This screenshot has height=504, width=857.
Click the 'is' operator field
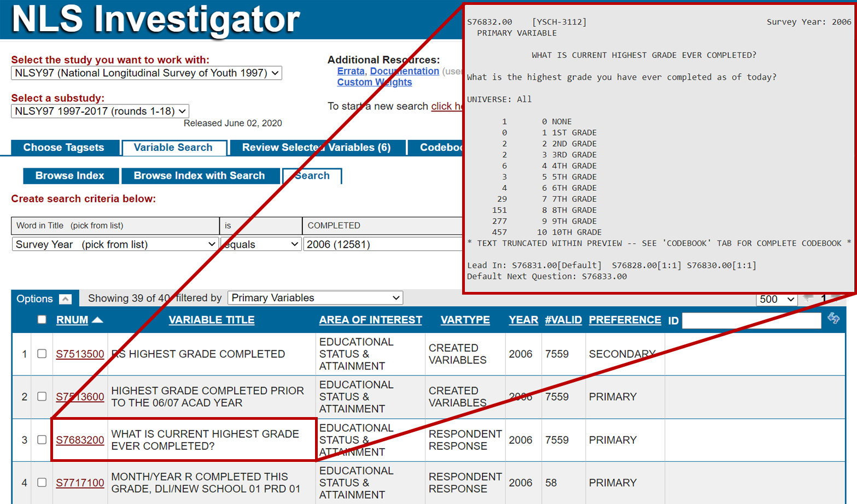261,226
